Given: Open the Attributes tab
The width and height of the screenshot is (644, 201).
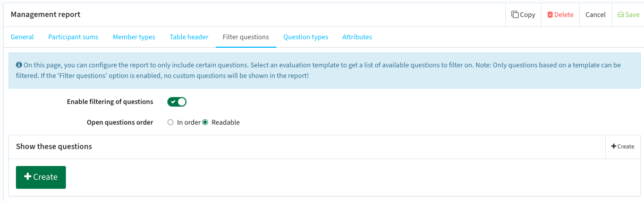Looking at the screenshot, I should click(357, 37).
